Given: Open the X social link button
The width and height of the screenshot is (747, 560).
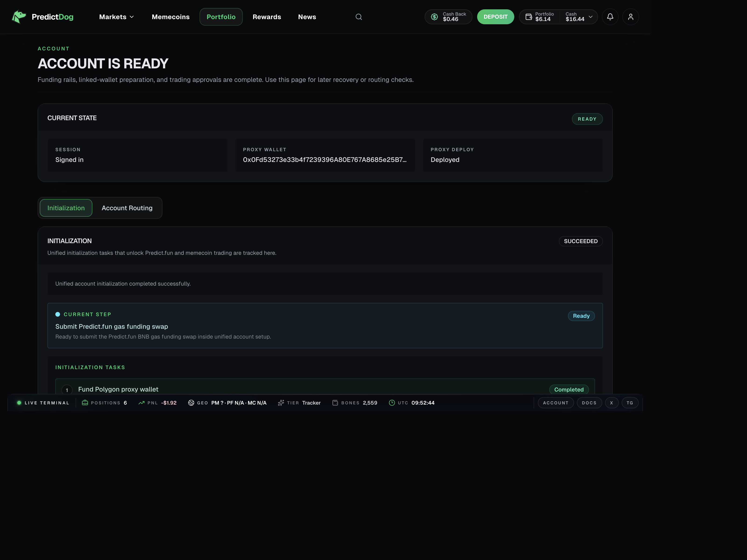Looking at the screenshot, I should coord(611,403).
